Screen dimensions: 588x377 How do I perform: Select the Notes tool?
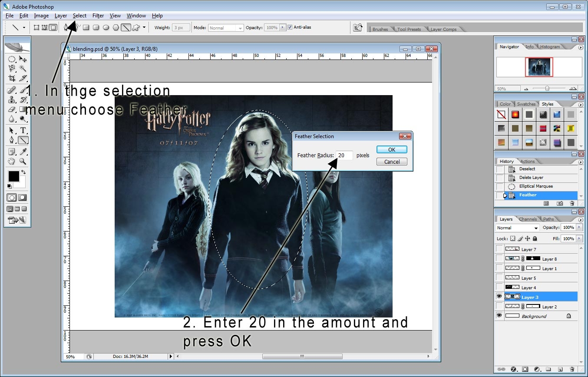click(12, 152)
